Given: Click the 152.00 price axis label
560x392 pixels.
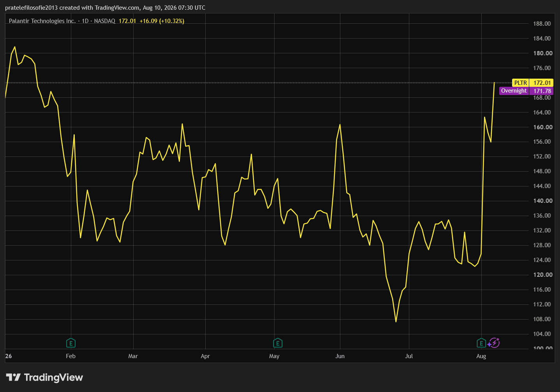Looking at the screenshot, I should click(x=542, y=156).
